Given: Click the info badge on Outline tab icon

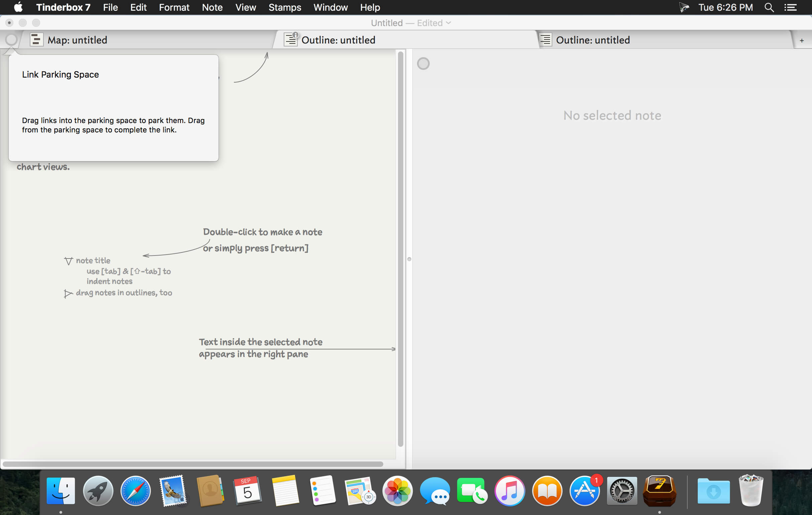Looking at the screenshot, I should pyautogui.click(x=295, y=35).
